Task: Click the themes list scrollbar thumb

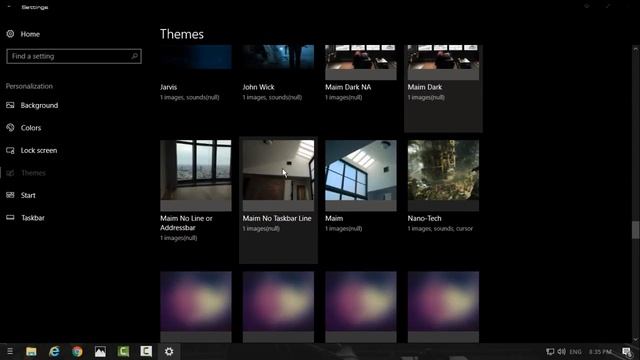Action: tap(636, 230)
